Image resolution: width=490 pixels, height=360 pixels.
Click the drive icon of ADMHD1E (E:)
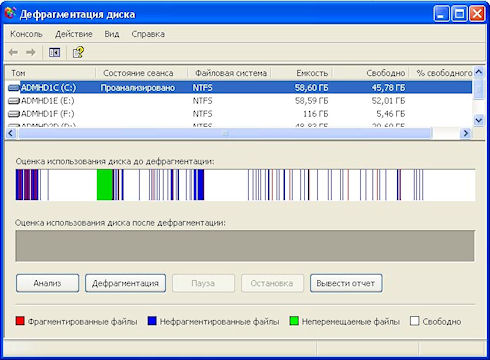pos(14,101)
